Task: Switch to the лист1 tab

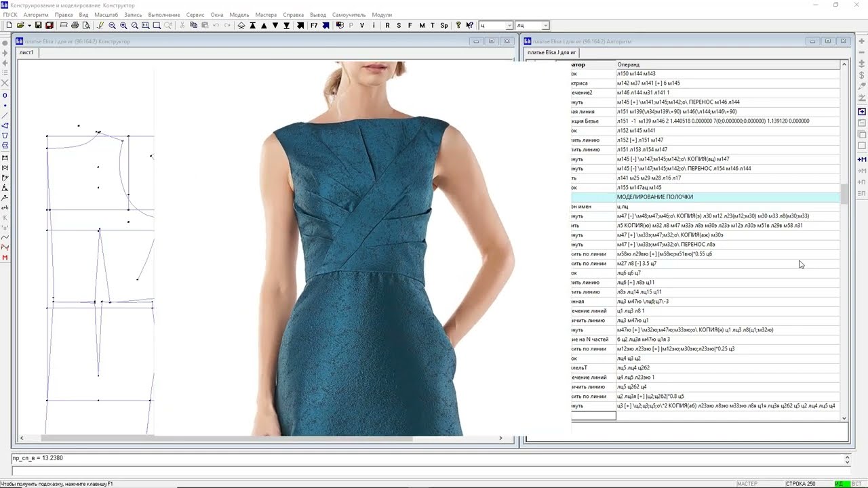Action: tap(26, 52)
